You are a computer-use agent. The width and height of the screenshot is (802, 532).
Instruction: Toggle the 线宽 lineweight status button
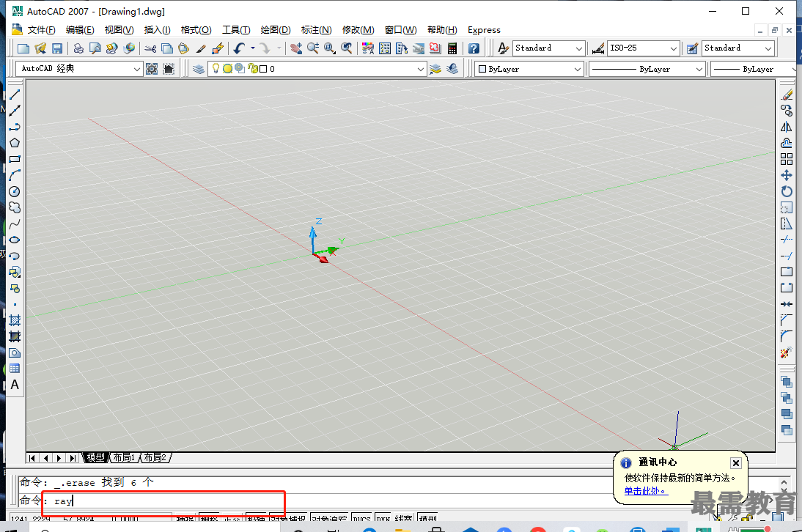[x=403, y=518]
